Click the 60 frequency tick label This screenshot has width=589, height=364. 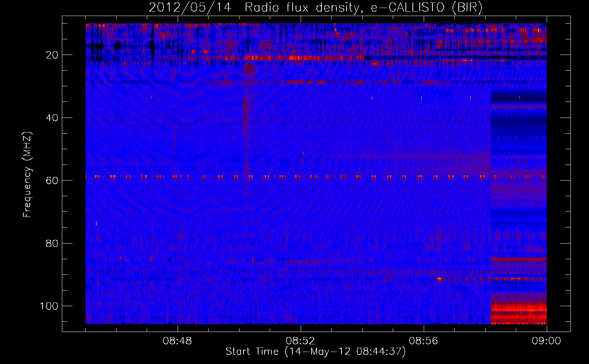pyautogui.click(x=52, y=181)
